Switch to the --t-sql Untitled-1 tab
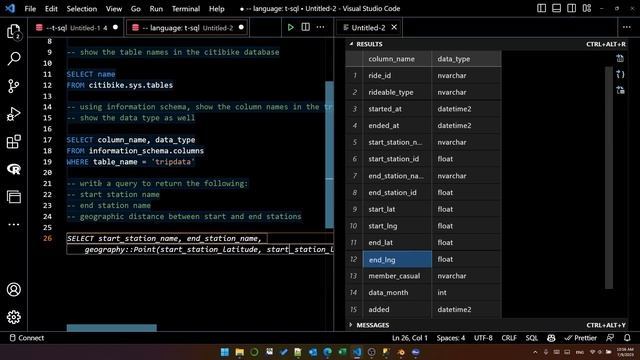The width and height of the screenshot is (640, 360). [x=76, y=28]
